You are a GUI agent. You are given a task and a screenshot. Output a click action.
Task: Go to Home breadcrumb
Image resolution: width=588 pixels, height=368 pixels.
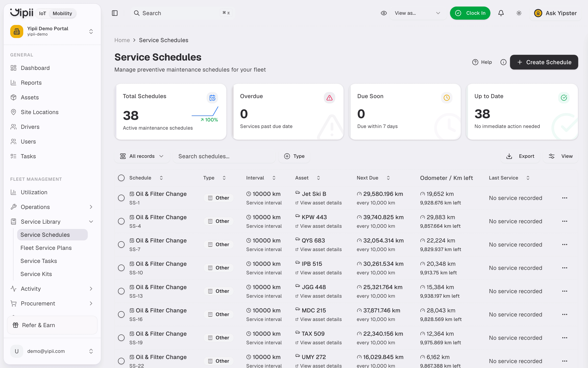[x=122, y=40]
